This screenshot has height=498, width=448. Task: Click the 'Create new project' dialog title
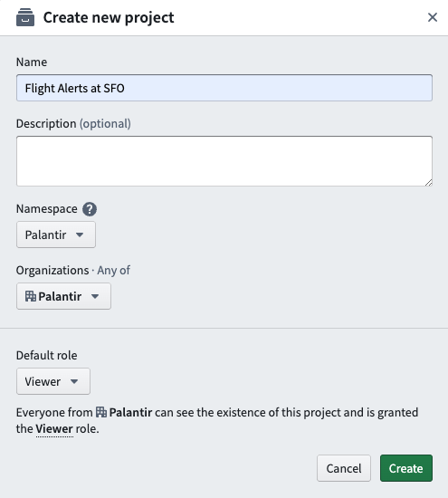coord(109,17)
